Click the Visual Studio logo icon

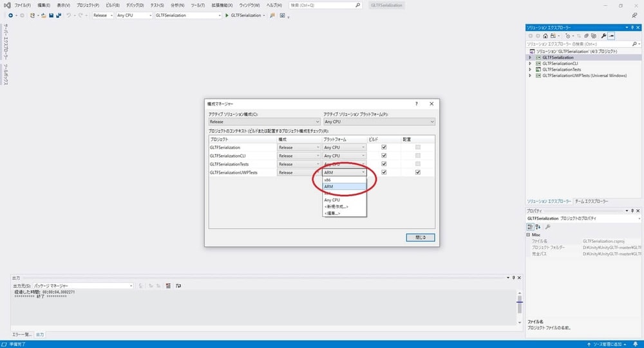(x=7, y=5)
